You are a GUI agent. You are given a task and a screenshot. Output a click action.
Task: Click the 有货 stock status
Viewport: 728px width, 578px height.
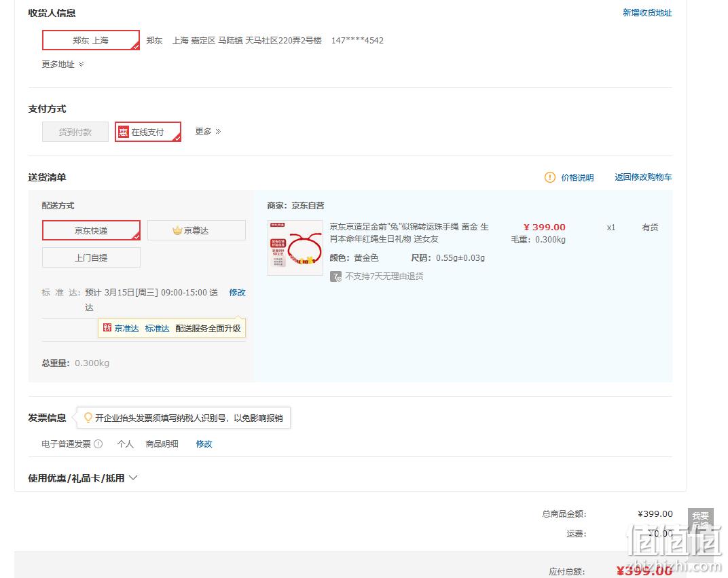(650, 227)
